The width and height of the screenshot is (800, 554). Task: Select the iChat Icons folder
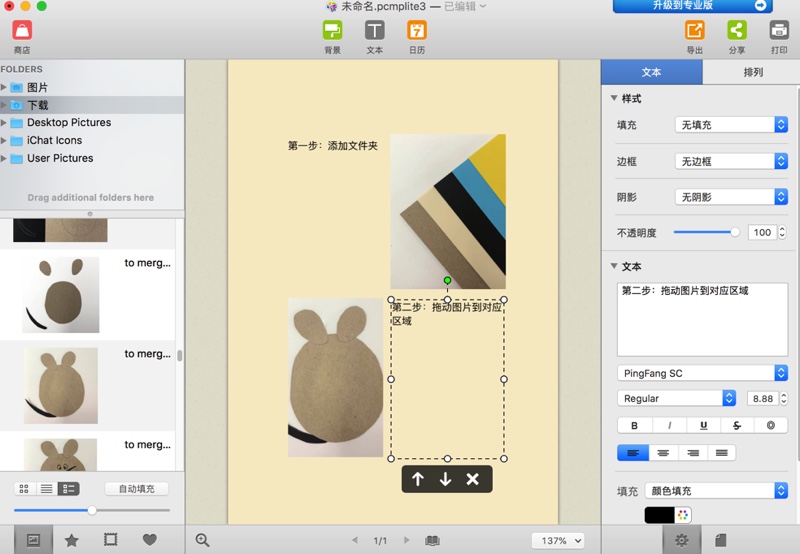pos(92,140)
